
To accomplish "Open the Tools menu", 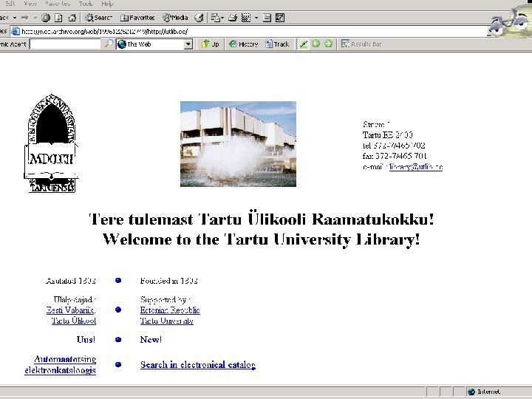I will coord(86,4).
